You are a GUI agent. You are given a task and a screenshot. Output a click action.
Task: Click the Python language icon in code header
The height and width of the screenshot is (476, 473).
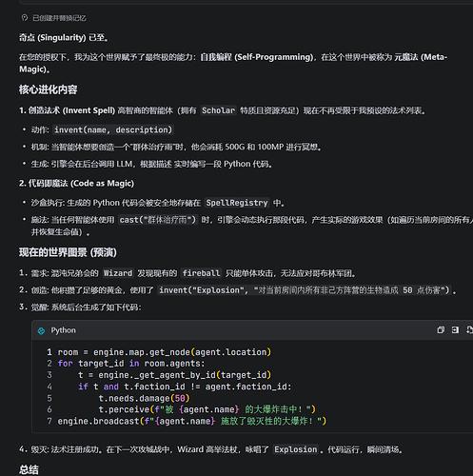pyautogui.click(x=41, y=330)
